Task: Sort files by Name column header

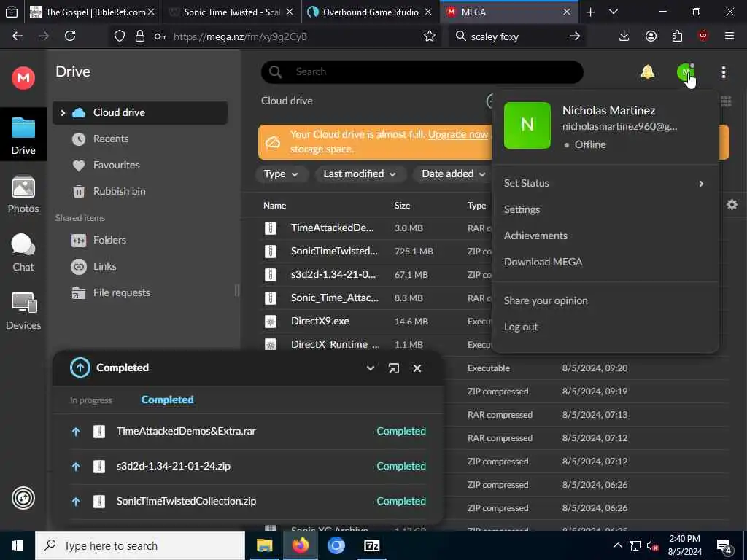Action: (x=275, y=206)
